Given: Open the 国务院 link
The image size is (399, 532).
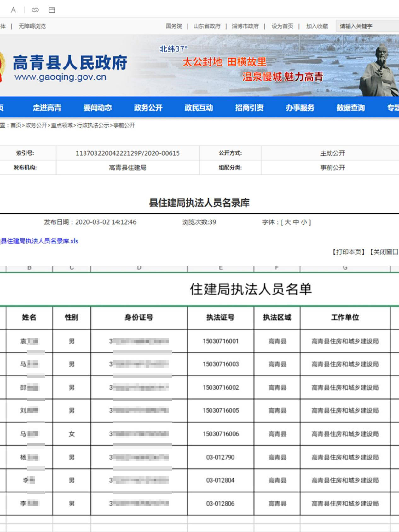Looking at the screenshot, I should (x=174, y=26).
